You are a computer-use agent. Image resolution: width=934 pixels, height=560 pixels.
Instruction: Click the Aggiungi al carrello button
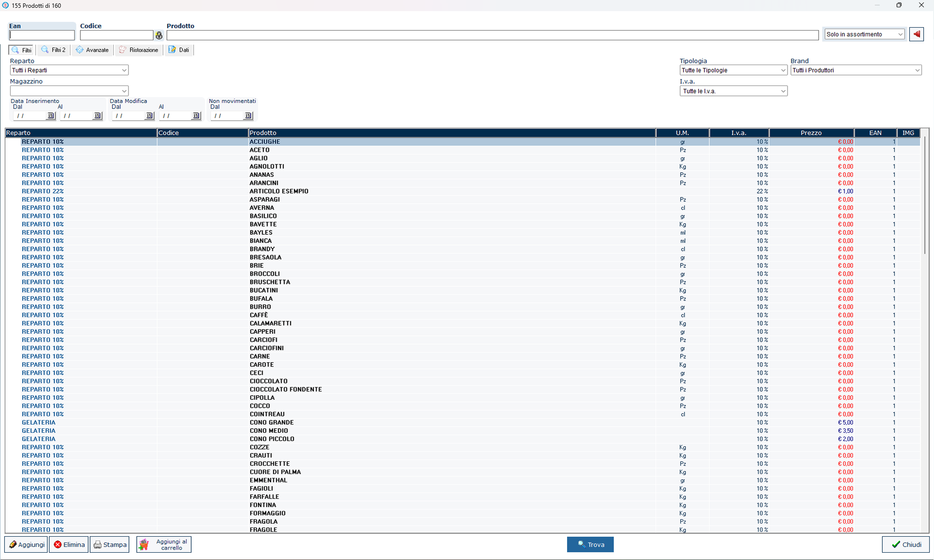pos(164,544)
